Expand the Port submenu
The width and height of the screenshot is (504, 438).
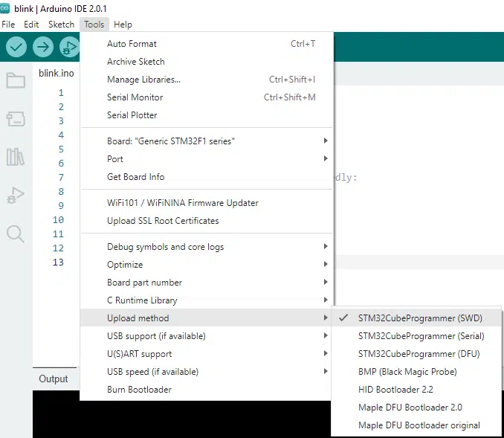[x=207, y=159]
